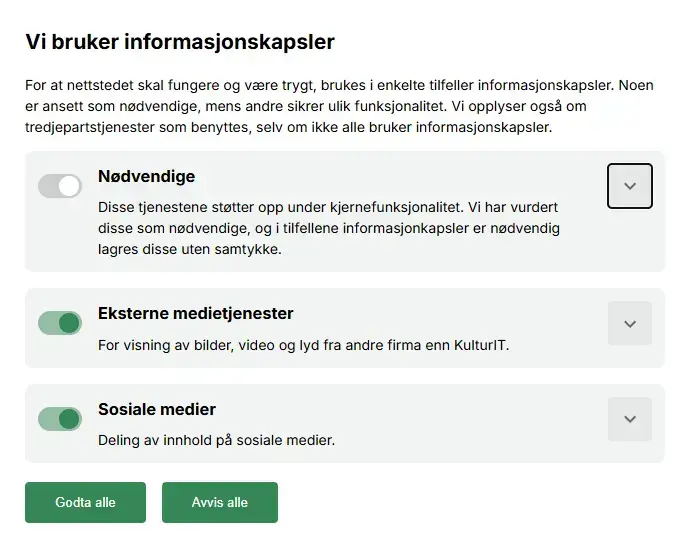
Task: Toggle the Nødvendige cookies switch
Action: coord(59,186)
